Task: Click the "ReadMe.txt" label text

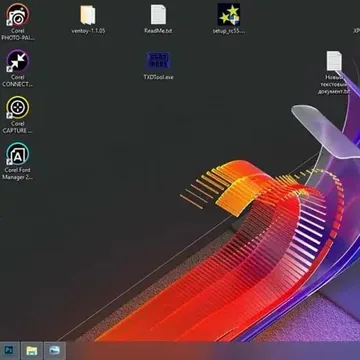Action: pos(158,31)
